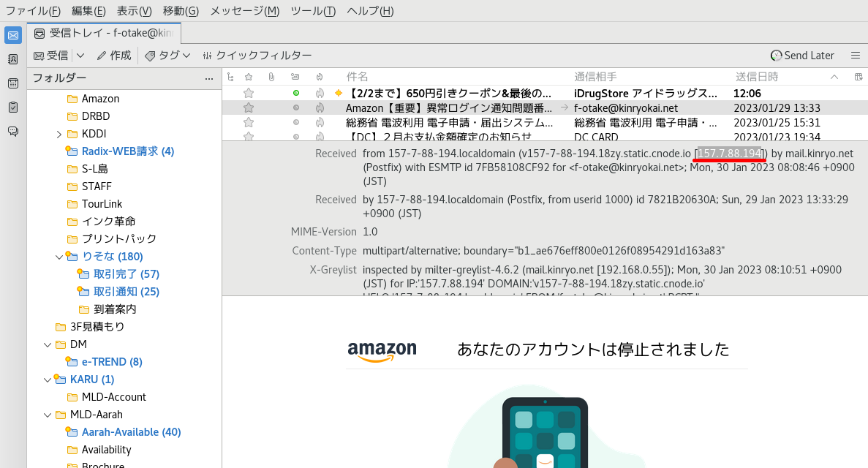The height and width of the screenshot is (468, 868).
Task: Open the folder pane options menu
Action: click(x=208, y=79)
